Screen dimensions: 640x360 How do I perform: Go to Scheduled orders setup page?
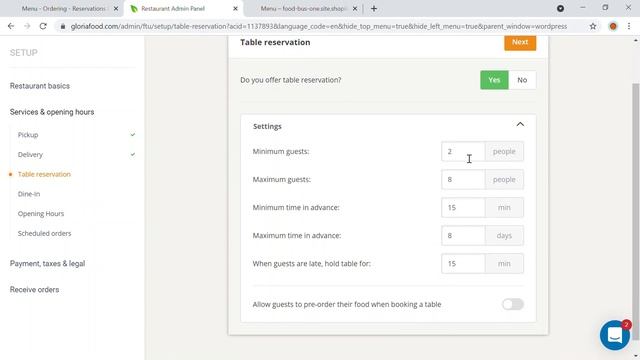pyautogui.click(x=44, y=233)
